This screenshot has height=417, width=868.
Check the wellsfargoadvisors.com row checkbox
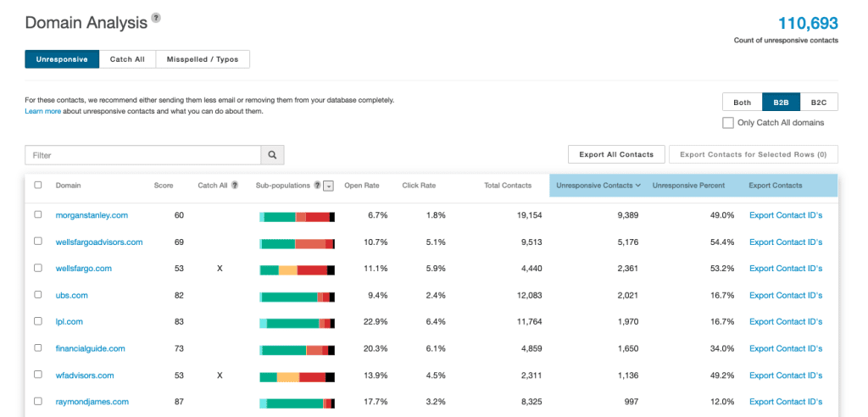pos(38,241)
